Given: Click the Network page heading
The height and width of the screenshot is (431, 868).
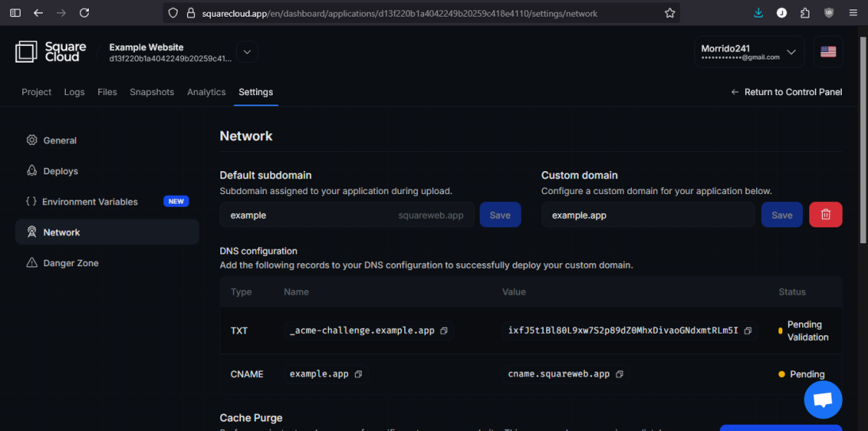Looking at the screenshot, I should pyautogui.click(x=246, y=135).
